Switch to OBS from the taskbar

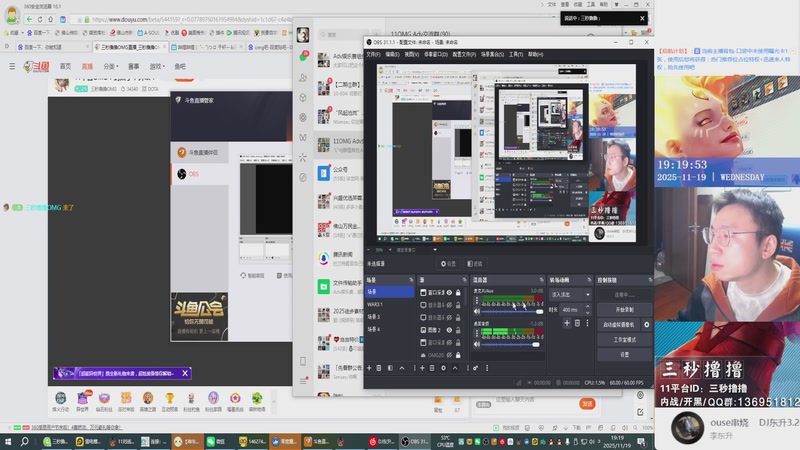[x=415, y=442]
